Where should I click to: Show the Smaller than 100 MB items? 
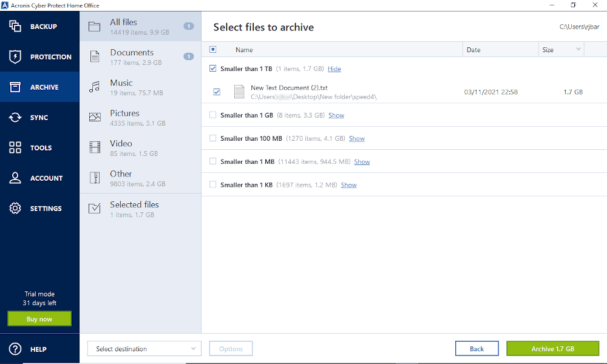357,138
